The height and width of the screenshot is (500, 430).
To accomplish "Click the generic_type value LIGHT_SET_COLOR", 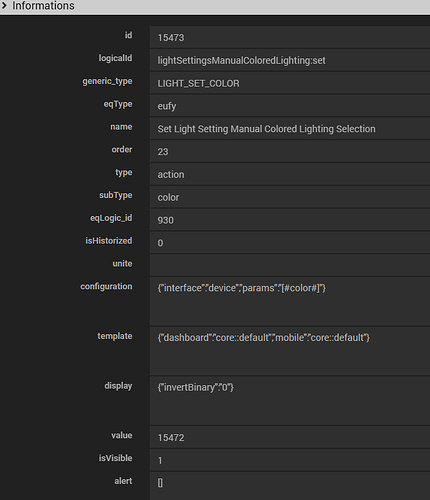I will [x=290, y=83].
